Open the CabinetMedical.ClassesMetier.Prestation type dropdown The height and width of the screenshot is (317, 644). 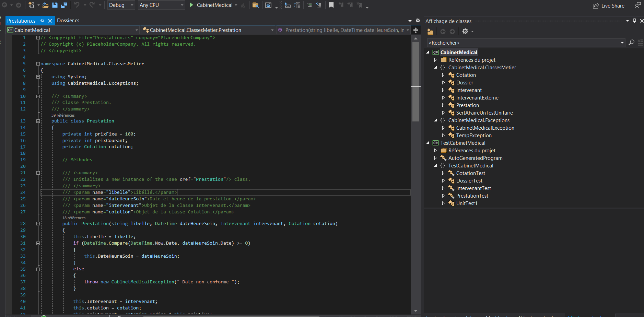point(208,30)
